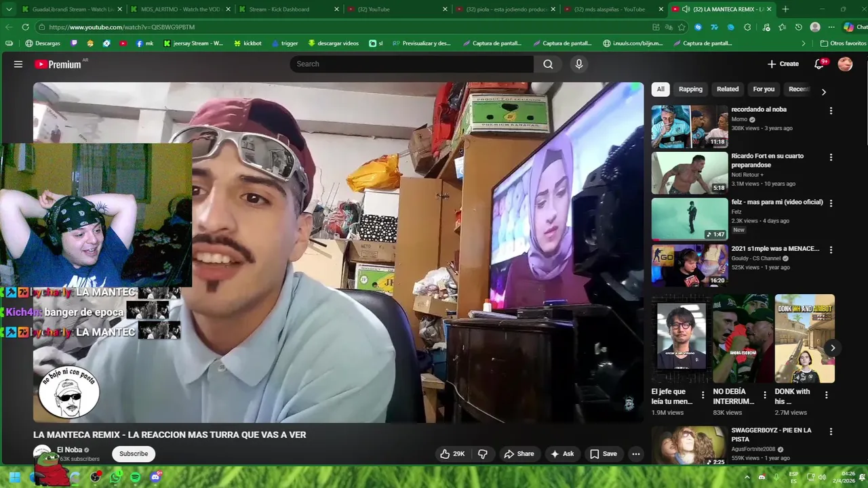Open the Create menu
The image size is (868, 488).
point(783,64)
